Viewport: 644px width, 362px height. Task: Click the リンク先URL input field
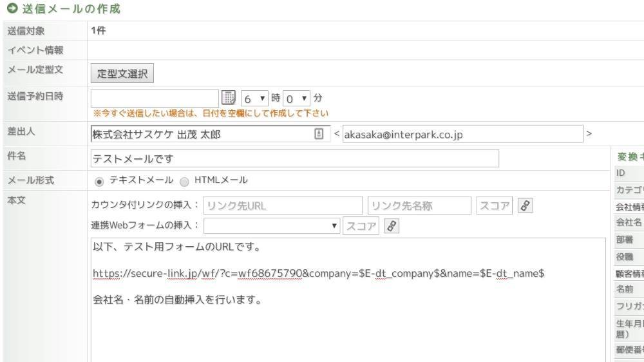click(x=283, y=205)
